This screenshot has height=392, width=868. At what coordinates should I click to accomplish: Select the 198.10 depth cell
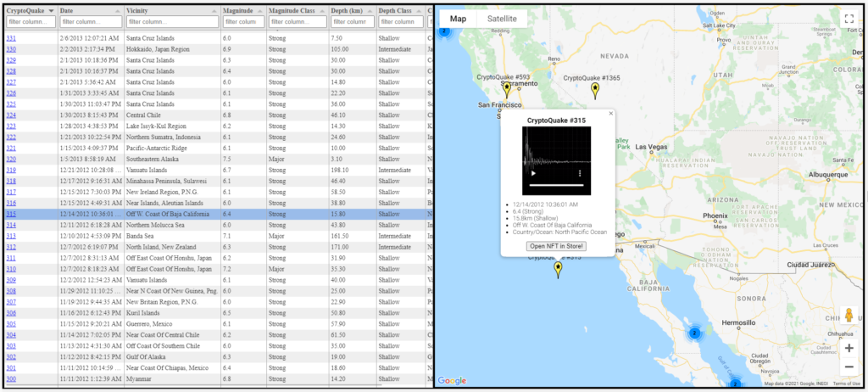[x=353, y=171]
